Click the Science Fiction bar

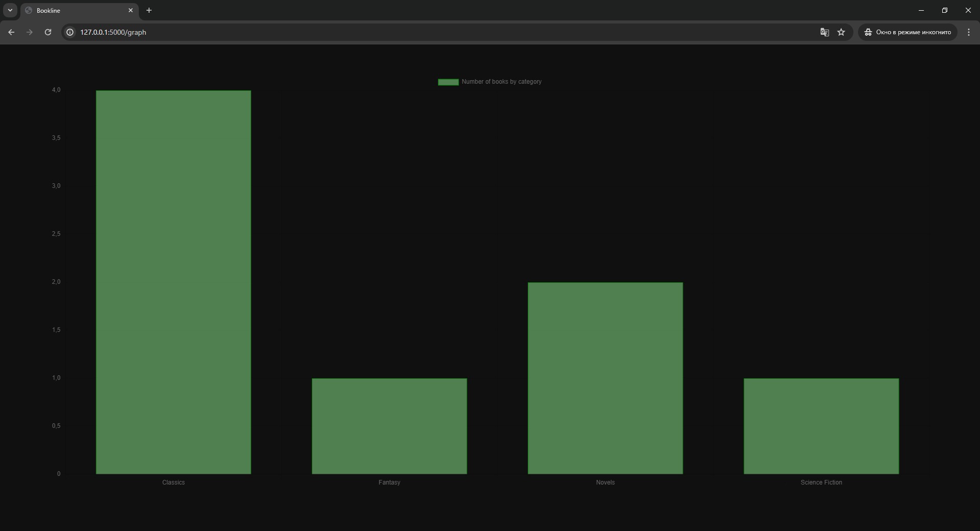(x=821, y=426)
